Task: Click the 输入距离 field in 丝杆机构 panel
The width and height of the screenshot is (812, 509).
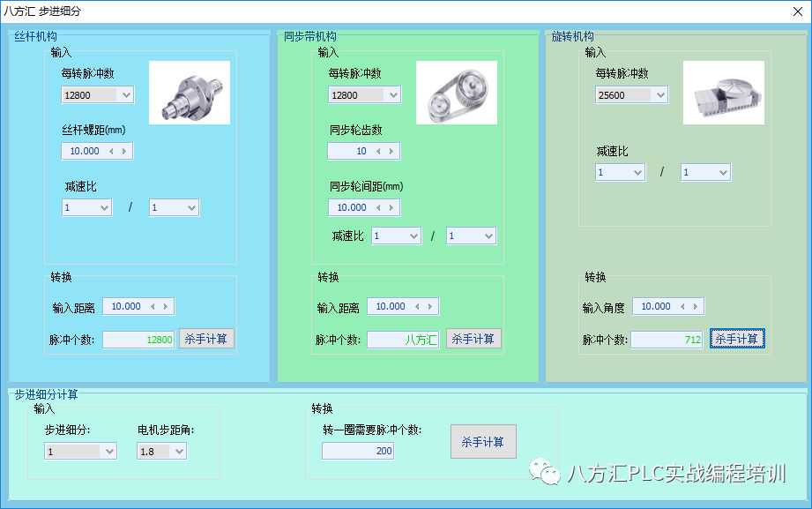Action: point(123,307)
